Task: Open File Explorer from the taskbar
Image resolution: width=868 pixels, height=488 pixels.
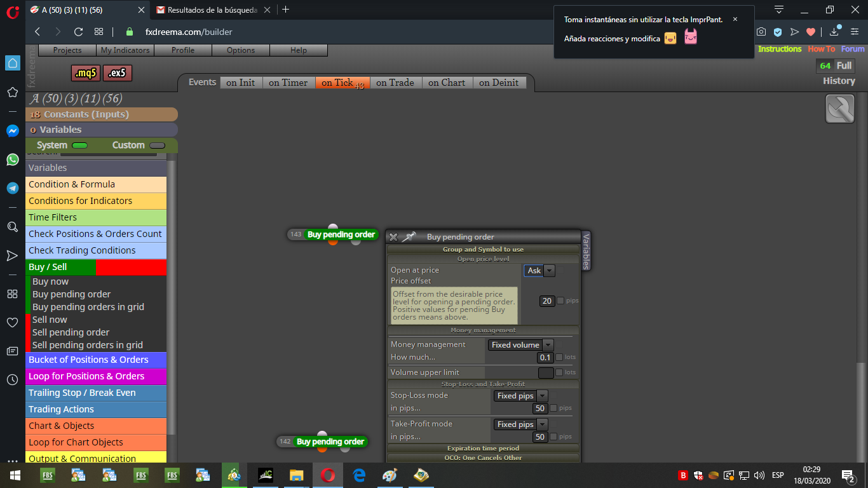Action: click(x=297, y=475)
